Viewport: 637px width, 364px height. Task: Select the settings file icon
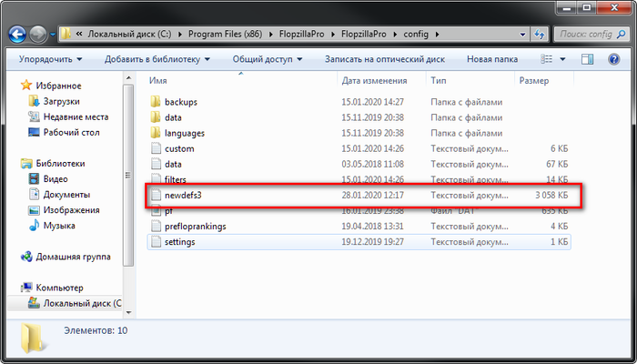point(156,242)
